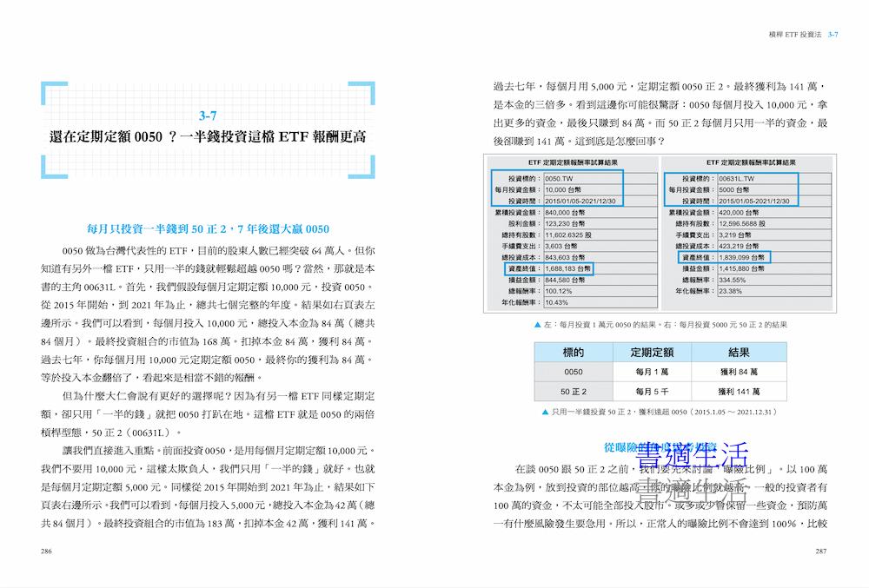Image resolution: width=869 pixels, height=588 pixels.
Task: Select the title "還在定期定額 0050？一半錢投資這檔 ETF 報酬更高"
Action: click(208, 136)
